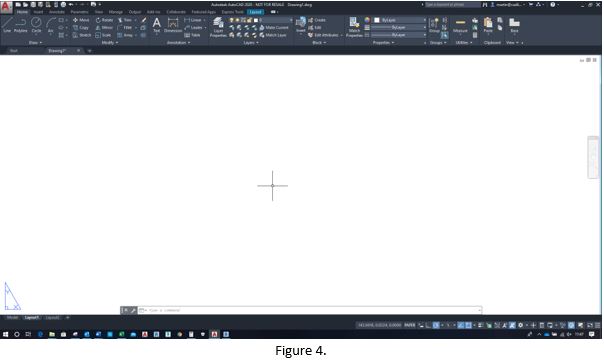Click Make Current layer button

274,28
